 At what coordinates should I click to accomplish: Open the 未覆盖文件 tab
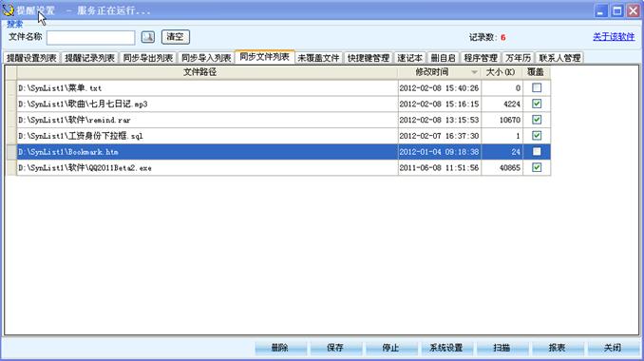coord(319,58)
